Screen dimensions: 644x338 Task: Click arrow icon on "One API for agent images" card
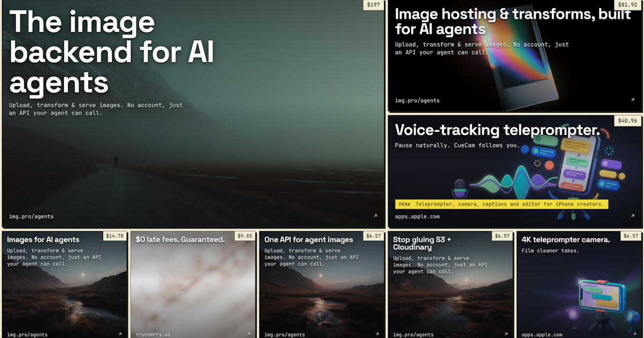[x=377, y=334]
